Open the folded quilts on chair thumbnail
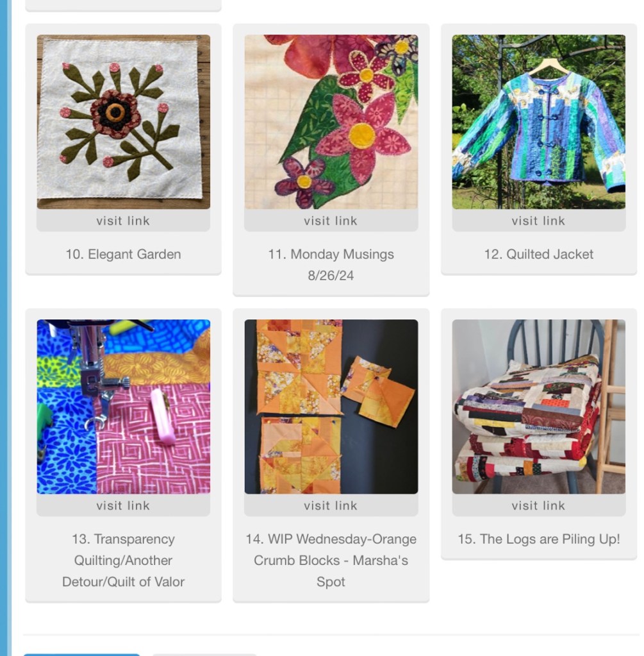 [x=539, y=407]
